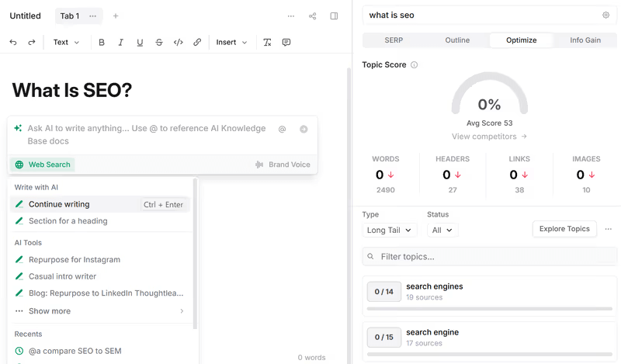This screenshot has width=621, height=364.
Task: Click the Explore Topics button
Action: pyautogui.click(x=564, y=229)
